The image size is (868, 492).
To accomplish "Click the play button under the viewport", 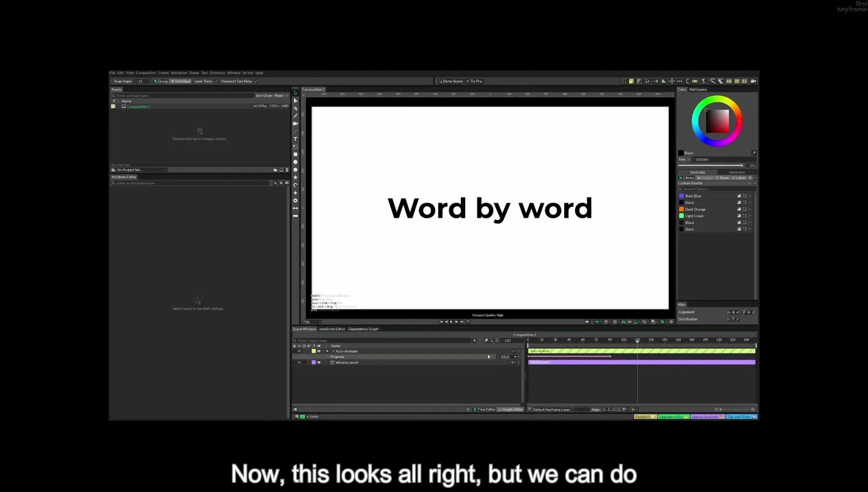I will 451,322.
